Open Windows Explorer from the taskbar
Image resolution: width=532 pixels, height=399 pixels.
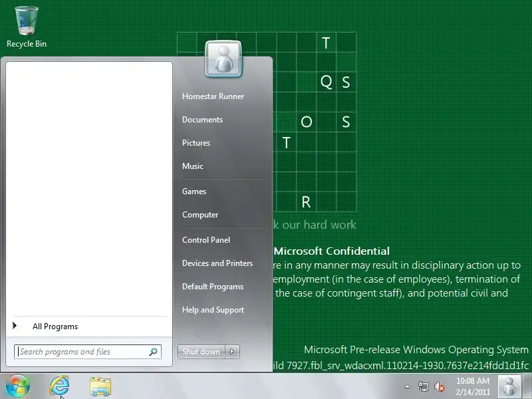[100, 386]
